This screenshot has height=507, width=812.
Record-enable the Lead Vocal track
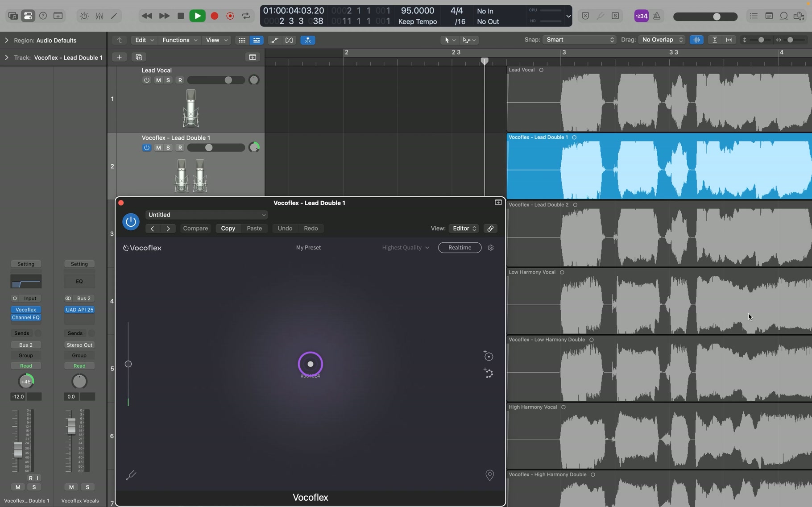180,80
